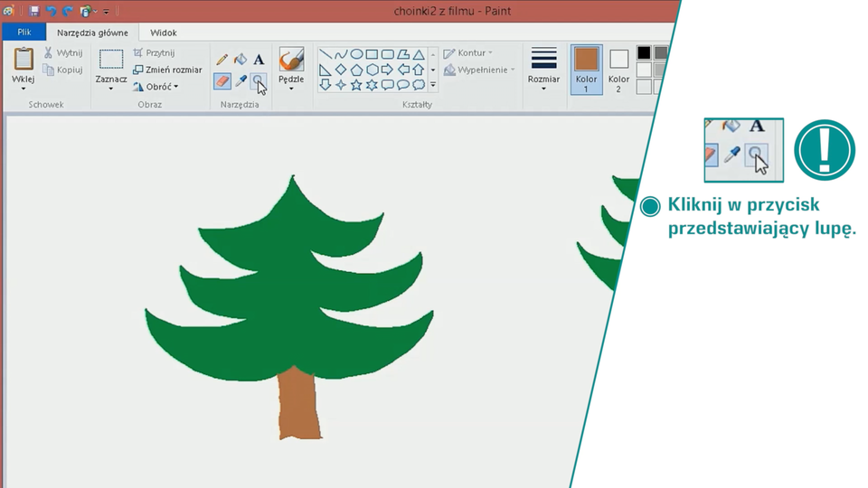Select the Pencil tool
The width and height of the screenshot is (868, 488).
coord(222,60)
